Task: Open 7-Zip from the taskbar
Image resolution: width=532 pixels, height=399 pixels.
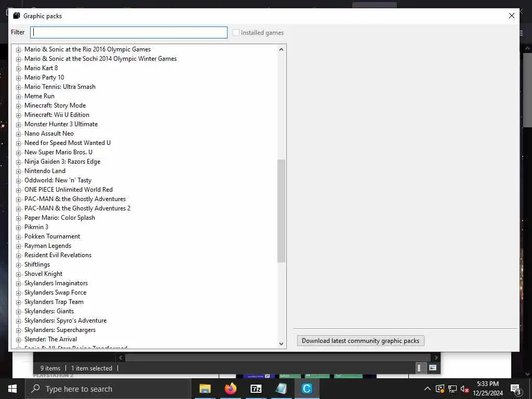Action: [256, 389]
